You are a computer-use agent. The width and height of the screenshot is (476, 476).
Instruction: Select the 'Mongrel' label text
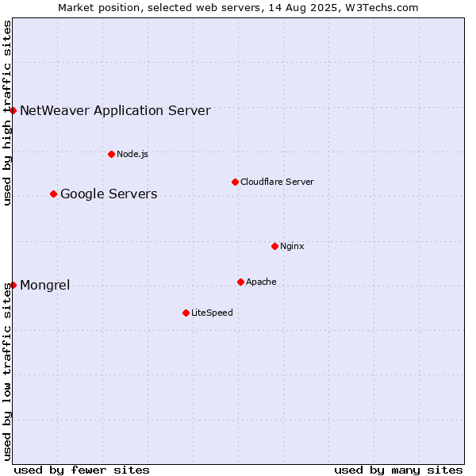[x=45, y=286]
